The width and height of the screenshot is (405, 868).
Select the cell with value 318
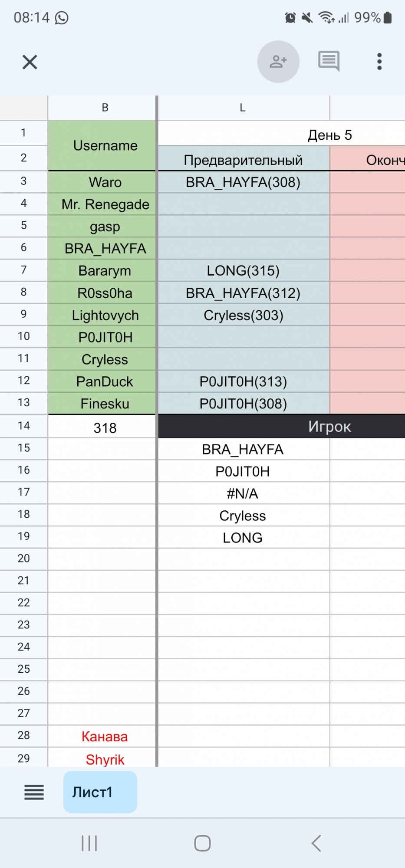105,428
